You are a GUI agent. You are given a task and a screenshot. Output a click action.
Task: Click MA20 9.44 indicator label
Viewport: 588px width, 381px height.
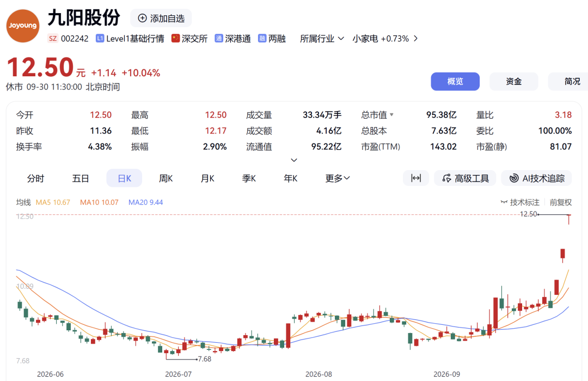[145, 202]
